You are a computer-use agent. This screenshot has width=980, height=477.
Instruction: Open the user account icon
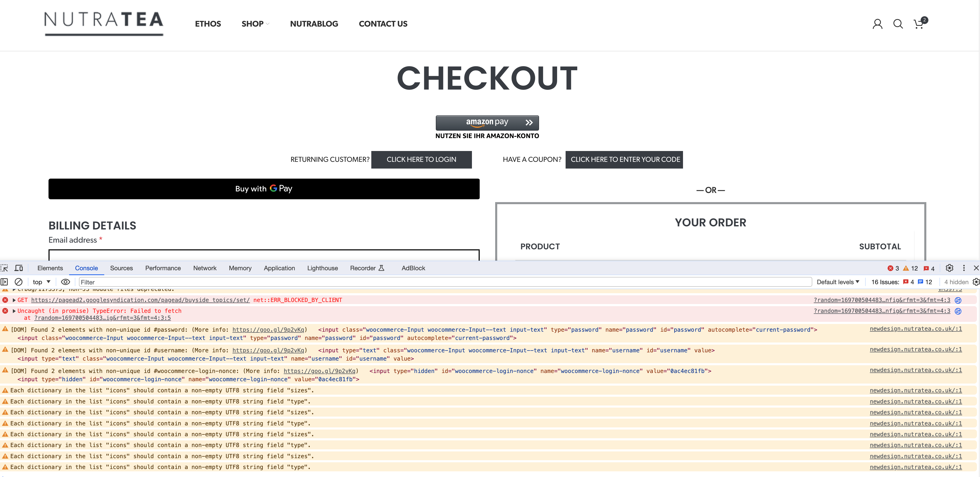coord(877,24)
